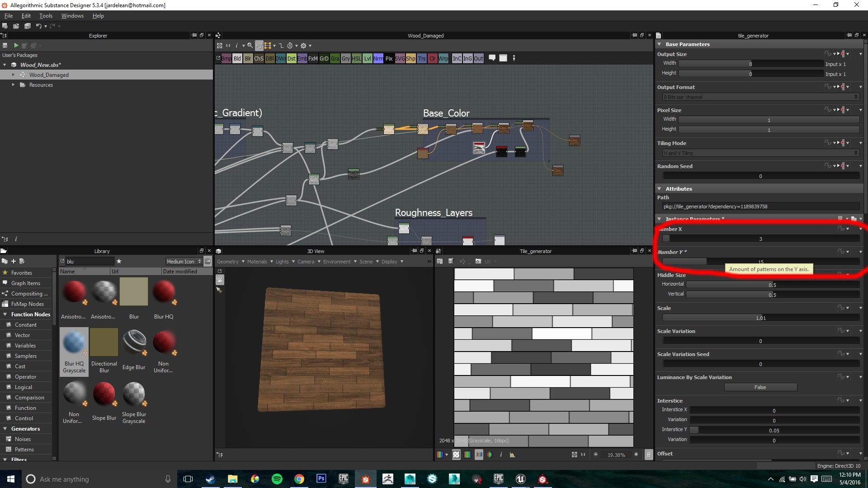Add a Levels node using Lvl button
The width and height of the screenshot is (868, 488).
pos(368,58)
